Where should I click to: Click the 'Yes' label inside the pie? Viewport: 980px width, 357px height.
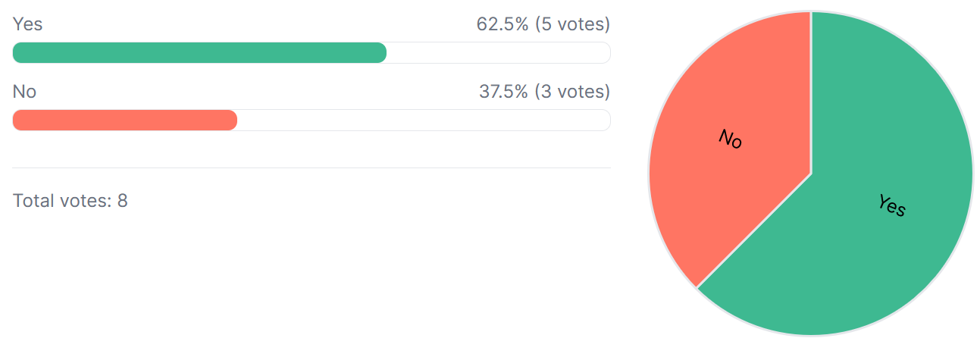tap(892, 205)
